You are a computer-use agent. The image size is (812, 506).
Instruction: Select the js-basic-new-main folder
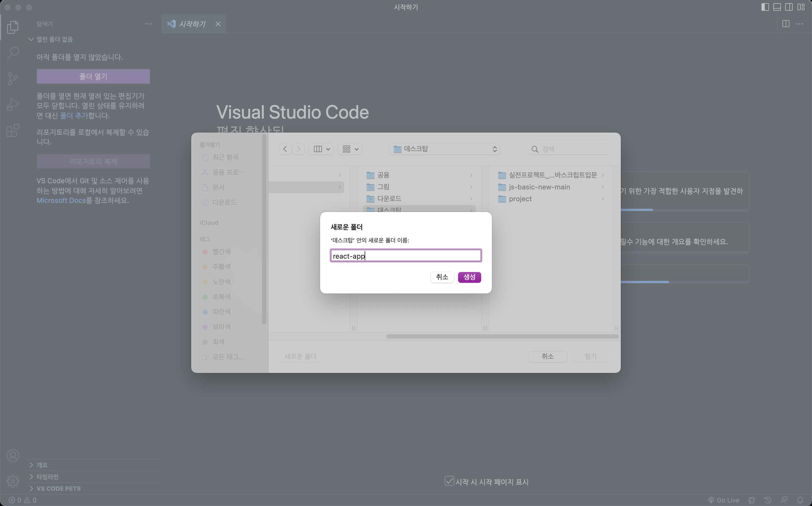[551, 187]
